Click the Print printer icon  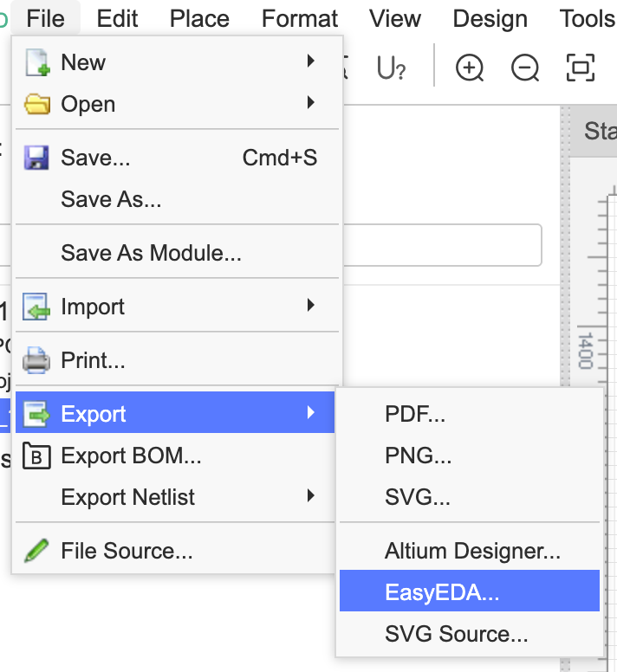point(37,359)
